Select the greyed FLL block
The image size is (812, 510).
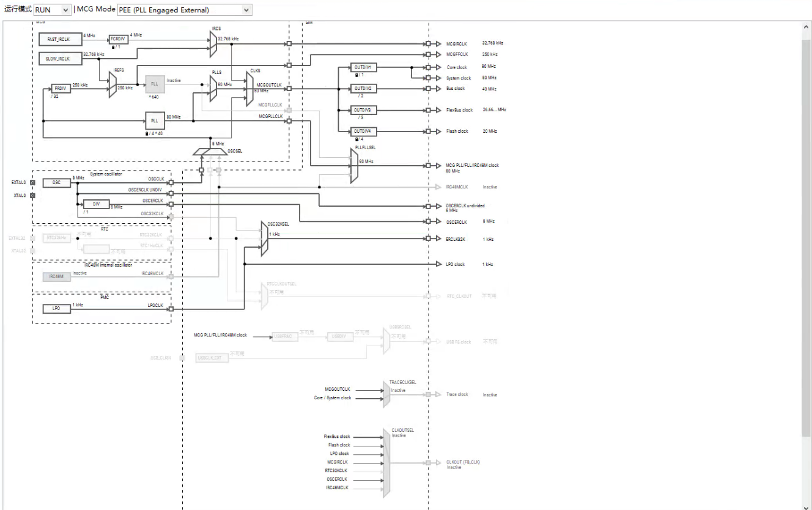pyautogui.click(x=154, y=83)
